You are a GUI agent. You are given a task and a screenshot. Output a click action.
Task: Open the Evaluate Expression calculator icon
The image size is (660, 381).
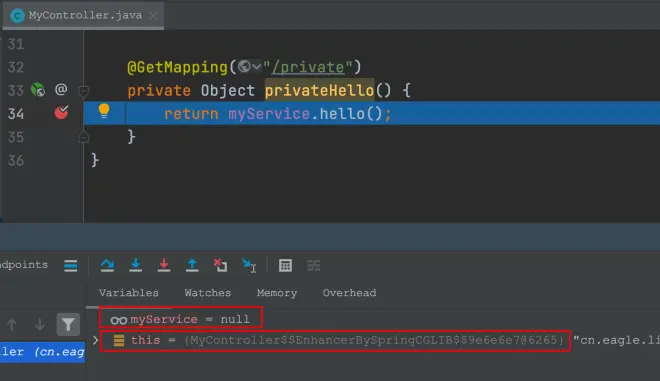click(285, 265)
